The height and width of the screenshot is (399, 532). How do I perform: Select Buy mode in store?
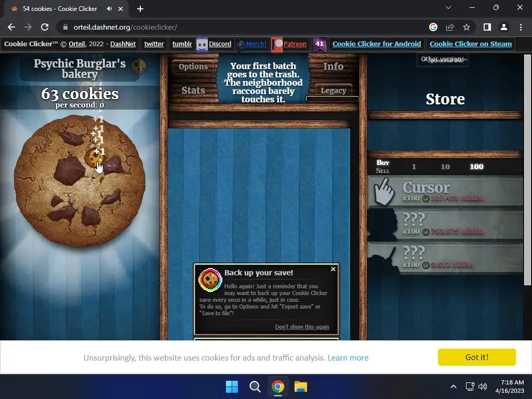(x=383, y=163)
